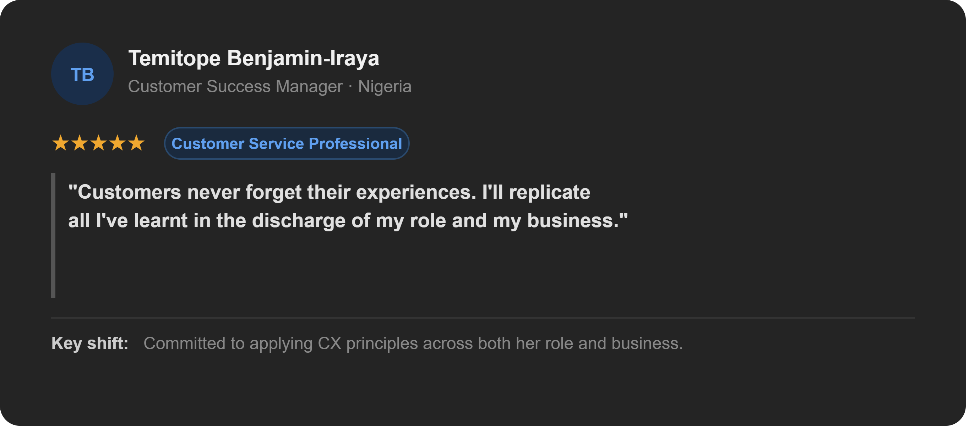
Task: Click the fifth rating star
Action: (136, 143)
